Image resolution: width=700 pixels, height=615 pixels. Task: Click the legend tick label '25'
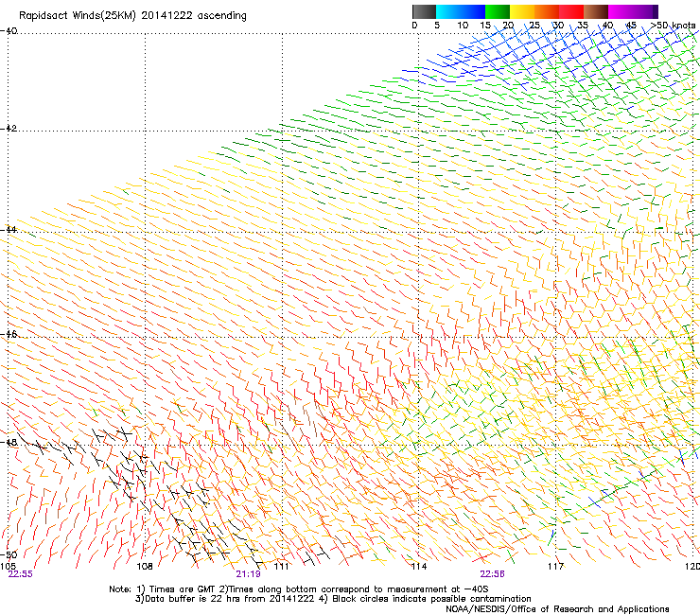coord(534,26)
